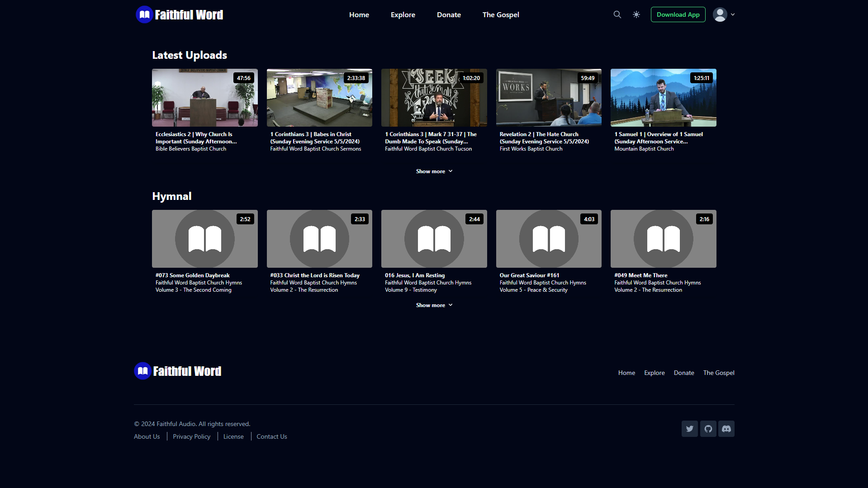This screenshot has width=868, height=488.
Task: Open Discord link in footer
Action: coord(726,429)
